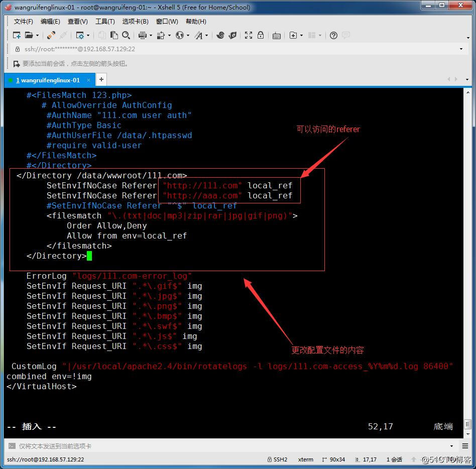476x469 pixels.
Task: Click the compose bar send-text icon
Action: (x=12, y=446)
